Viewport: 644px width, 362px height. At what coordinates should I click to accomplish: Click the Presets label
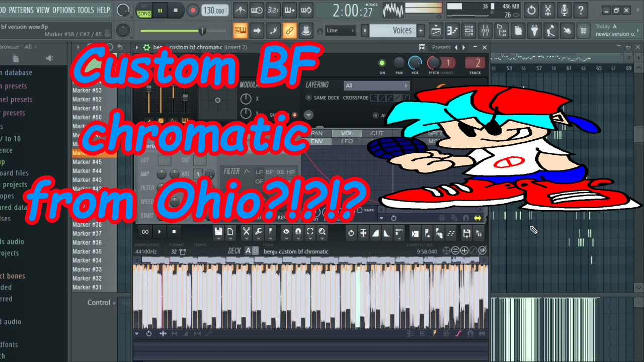(441, 47)
